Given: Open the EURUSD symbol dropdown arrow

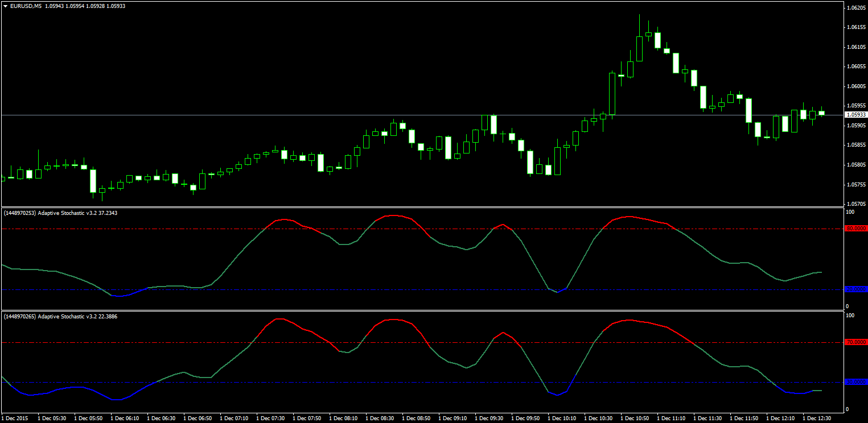Looking at the screenshot, I should click(6, 5).
